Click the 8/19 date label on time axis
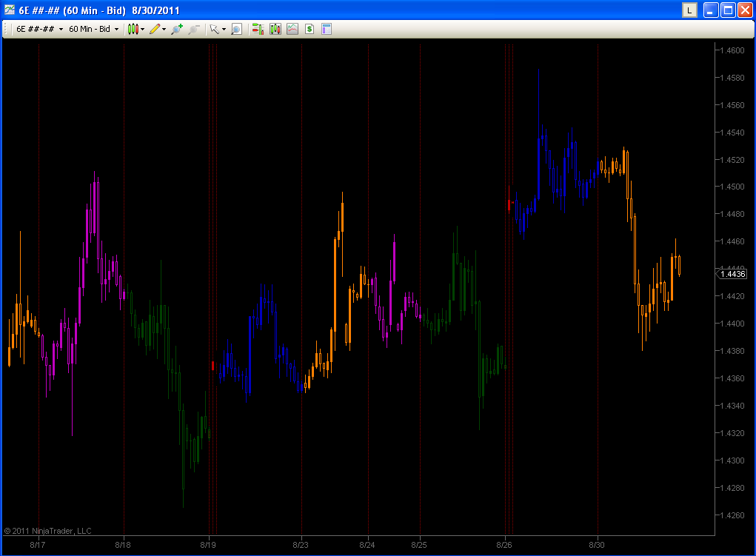 tap(208, 545)
